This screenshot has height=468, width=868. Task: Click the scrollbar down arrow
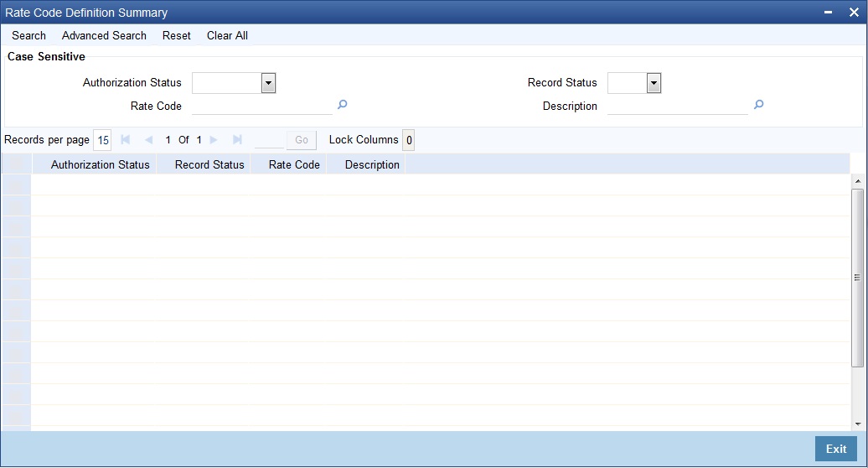click(857, 424)
